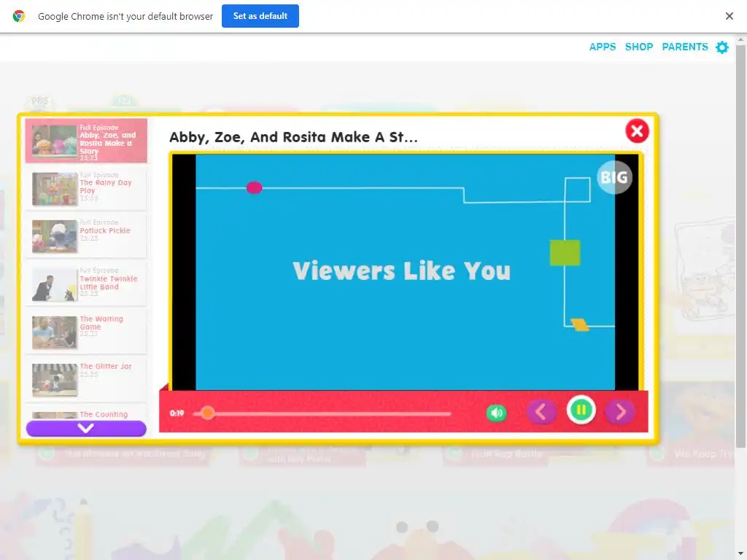This screenshot has width=747, height=560.
Task: Select Abby, Zoe, and Rosita episode thumbnail
Action: (x=54, y=141)
